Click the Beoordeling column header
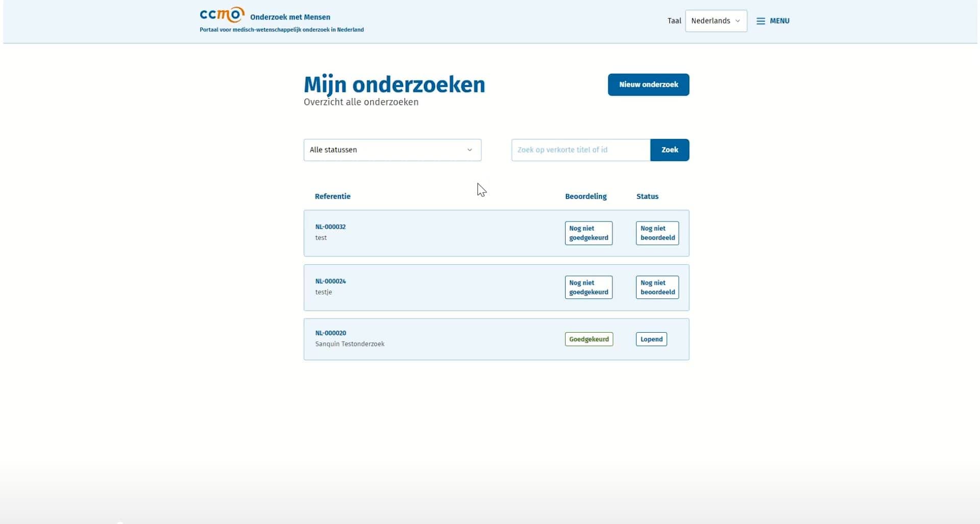The height and width of the screenshot is (524, 980). (585, 196)
